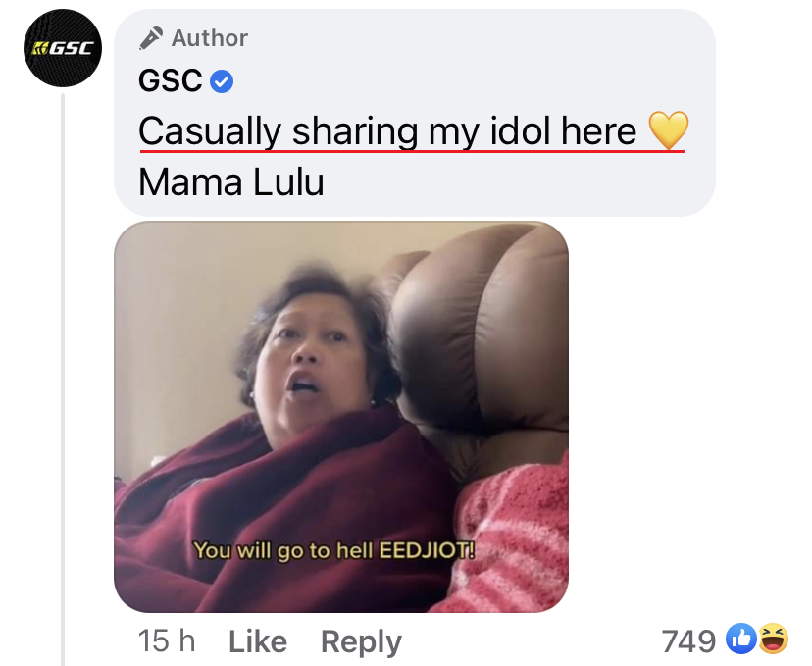Click the laughing Haha reaction icon

tap(773, 639)
